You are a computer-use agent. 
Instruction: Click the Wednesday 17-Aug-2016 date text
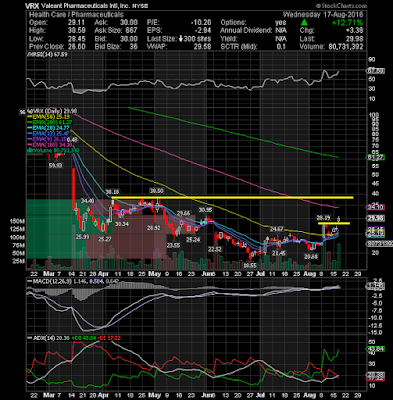coord(323,14)
